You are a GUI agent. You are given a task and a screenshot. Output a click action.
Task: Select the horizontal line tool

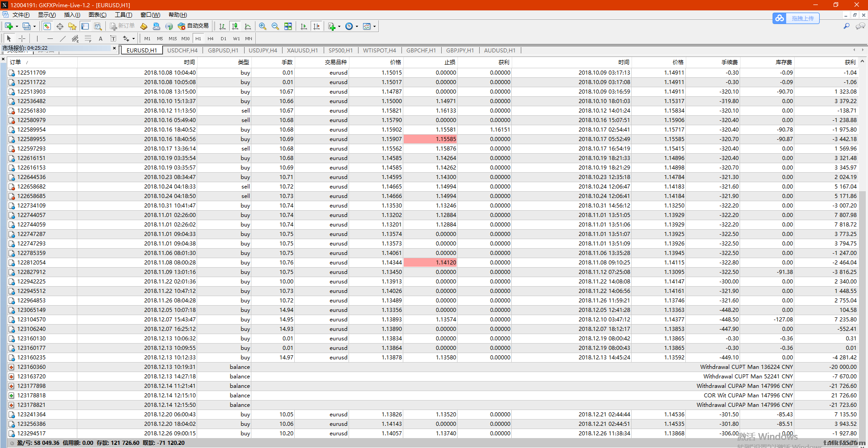tap(50, 38)
